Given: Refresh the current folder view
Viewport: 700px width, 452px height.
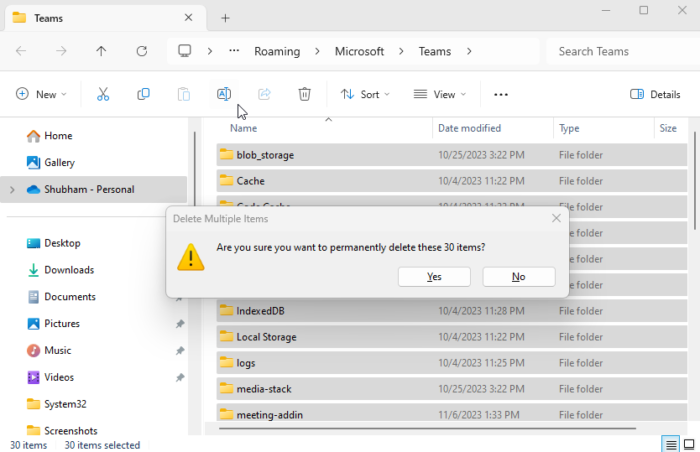Looking at the screenshot, I should pos(141,51).
